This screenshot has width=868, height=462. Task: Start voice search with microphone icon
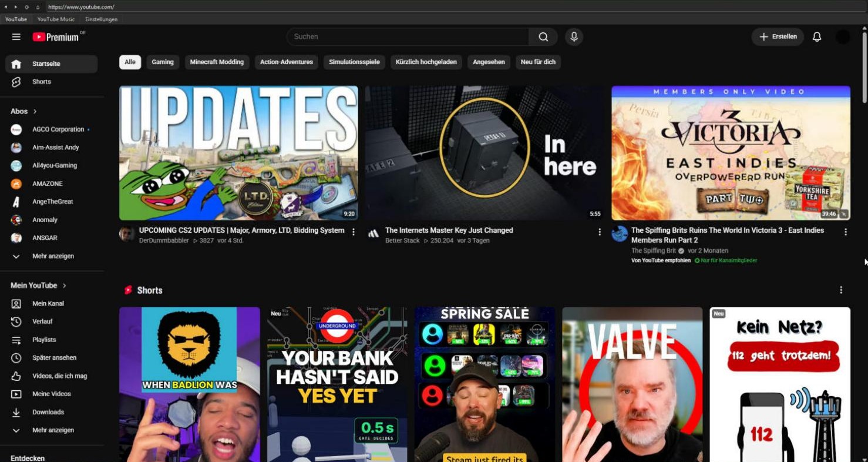(574, 37)
